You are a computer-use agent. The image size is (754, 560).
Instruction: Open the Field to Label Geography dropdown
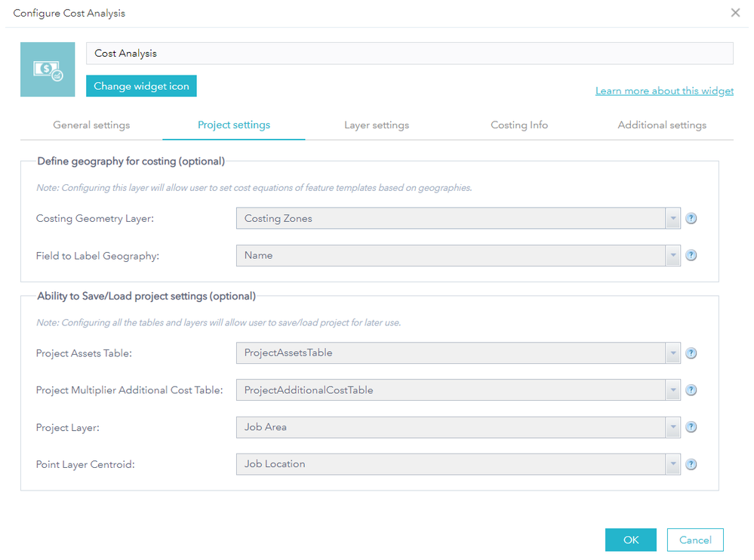point(672,256)
